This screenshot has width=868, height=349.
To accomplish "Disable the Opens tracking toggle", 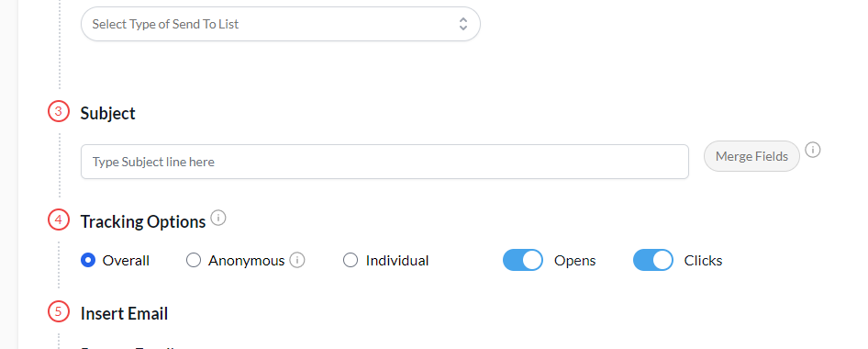I will tap(523, 260).
